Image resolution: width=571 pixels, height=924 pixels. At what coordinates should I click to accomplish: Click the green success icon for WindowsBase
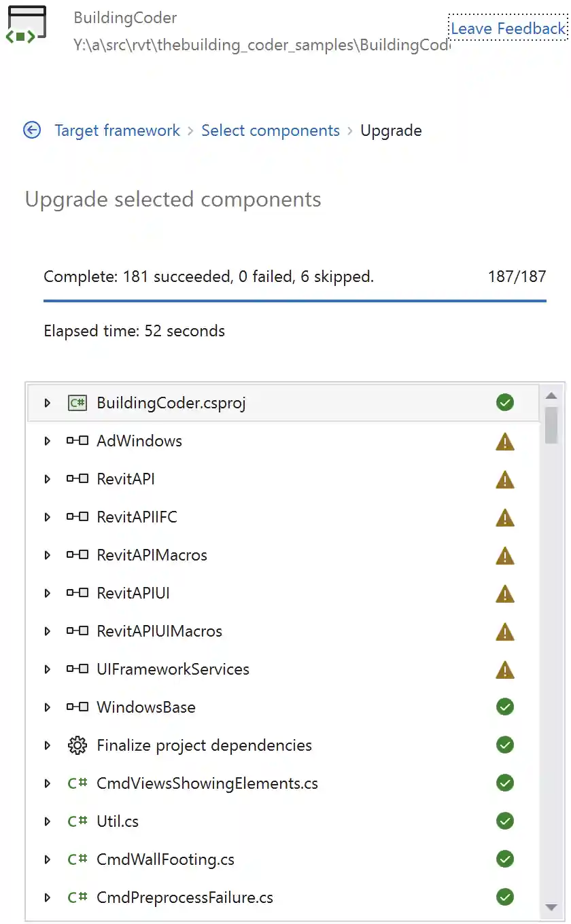(505, 707)
